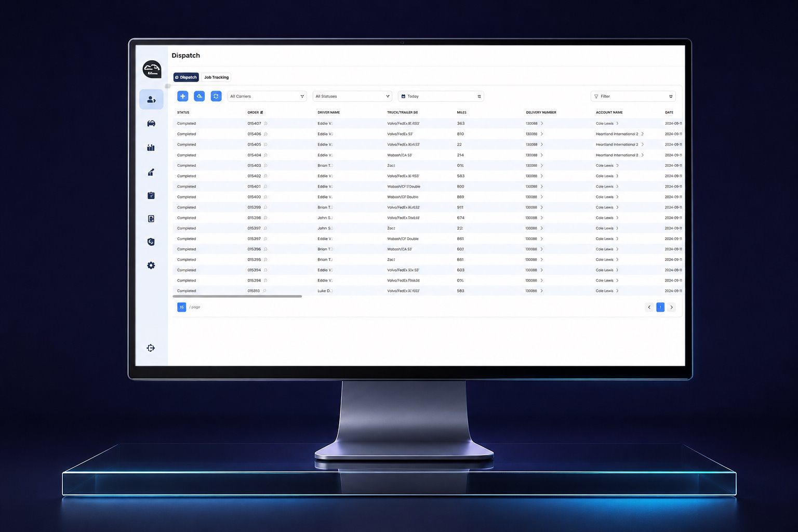Click order number 015395
Viewport: 798px width, 532px height.
[x=254, y=260]
